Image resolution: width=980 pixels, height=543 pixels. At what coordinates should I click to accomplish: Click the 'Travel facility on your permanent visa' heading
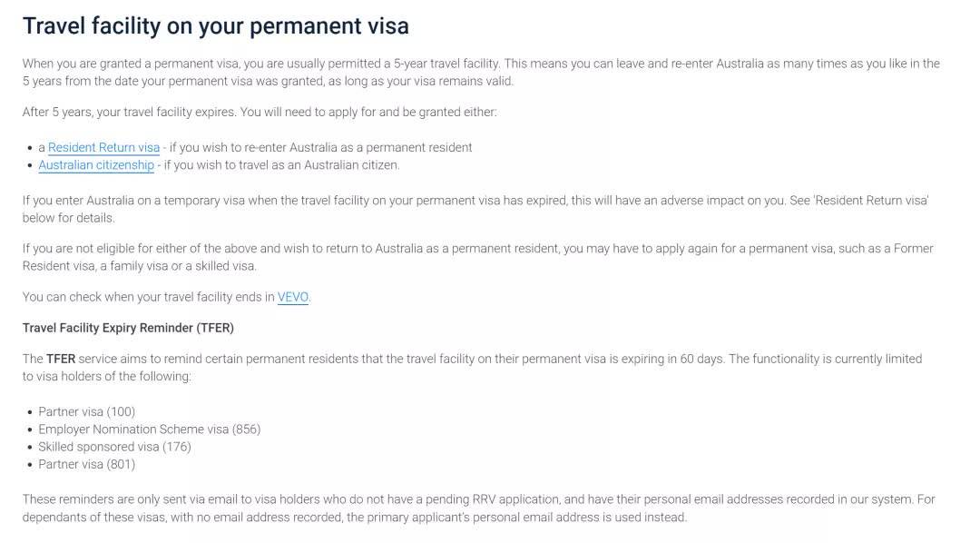coord(216,26)
